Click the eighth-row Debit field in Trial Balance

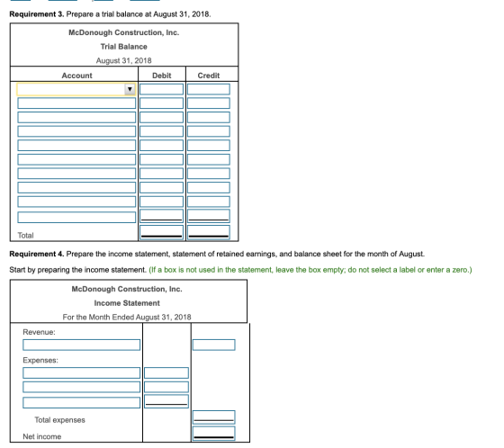tap(162, 188)
